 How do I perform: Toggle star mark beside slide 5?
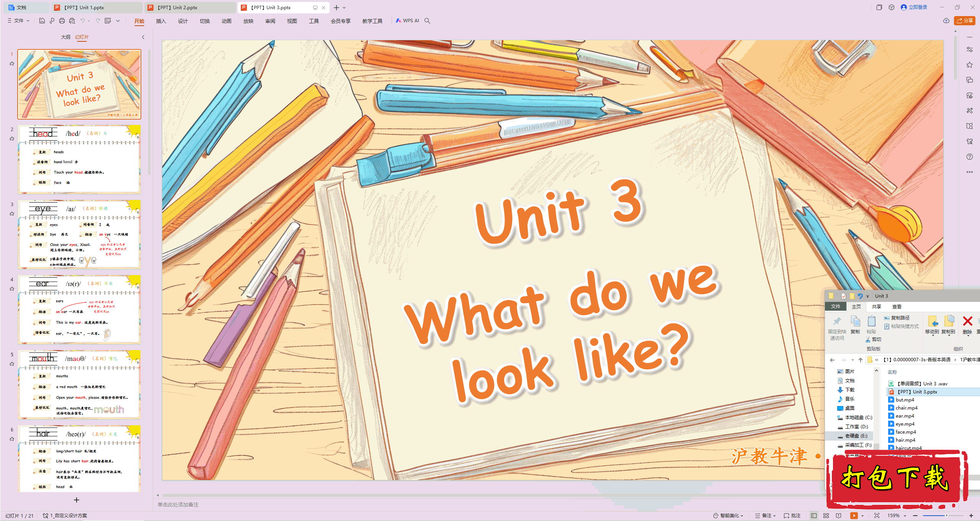click(12, 364)
